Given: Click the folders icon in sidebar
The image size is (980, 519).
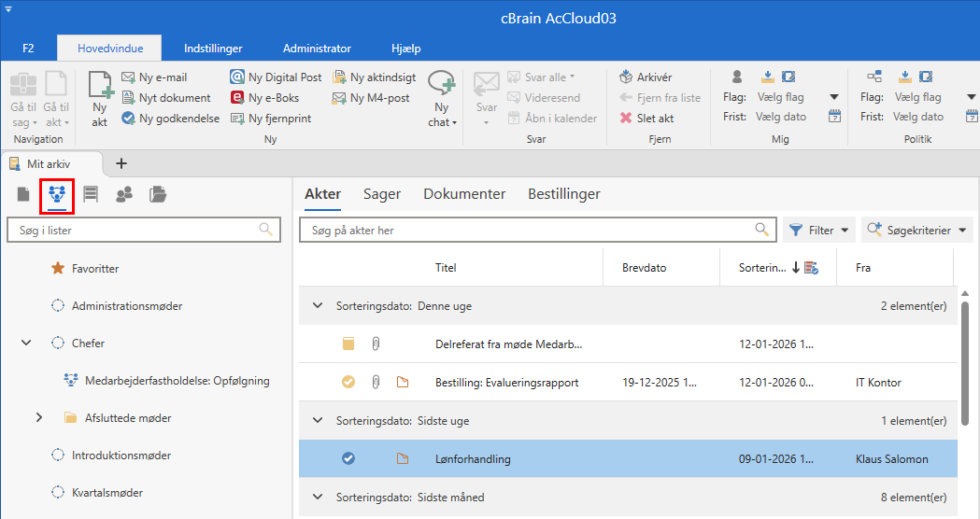Looking at the screenshot, I should 158,195.
